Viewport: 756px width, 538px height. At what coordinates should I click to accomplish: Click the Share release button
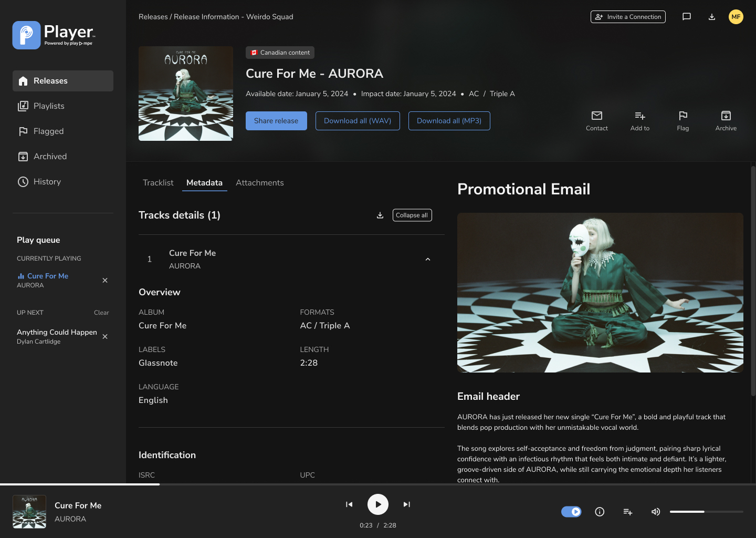click(x=276, y=121)
